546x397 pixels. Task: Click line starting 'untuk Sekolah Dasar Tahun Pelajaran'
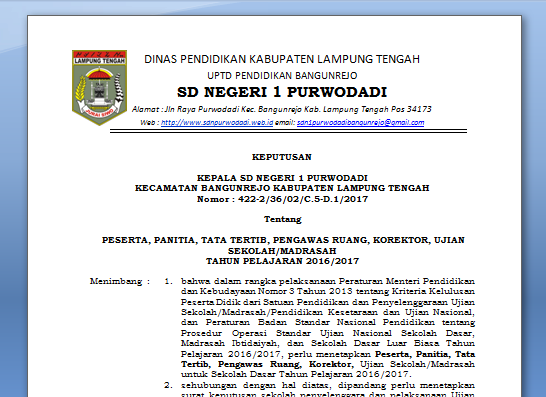[296, 374]
